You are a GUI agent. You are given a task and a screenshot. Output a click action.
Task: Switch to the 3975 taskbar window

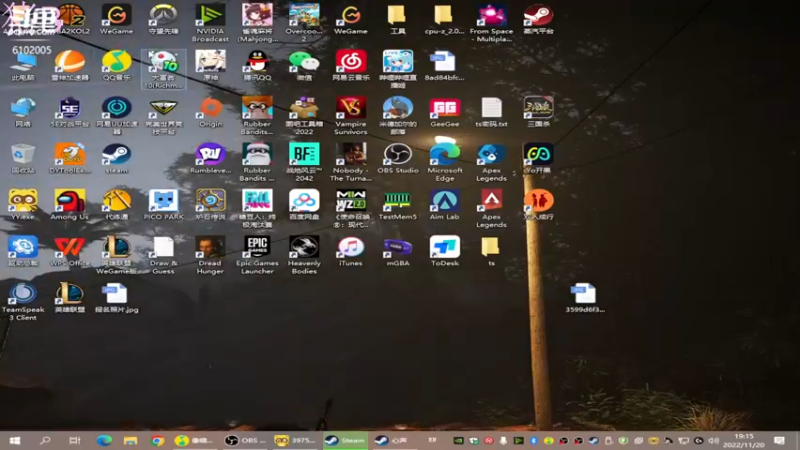tap(295, 440)
